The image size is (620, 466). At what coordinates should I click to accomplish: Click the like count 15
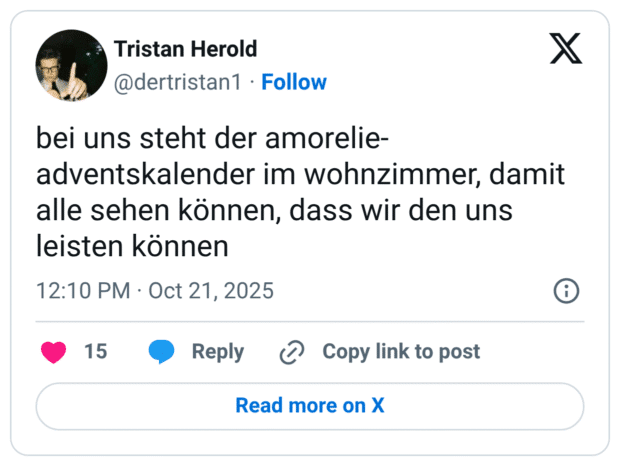pyautogui.click(x=95, y=352)
